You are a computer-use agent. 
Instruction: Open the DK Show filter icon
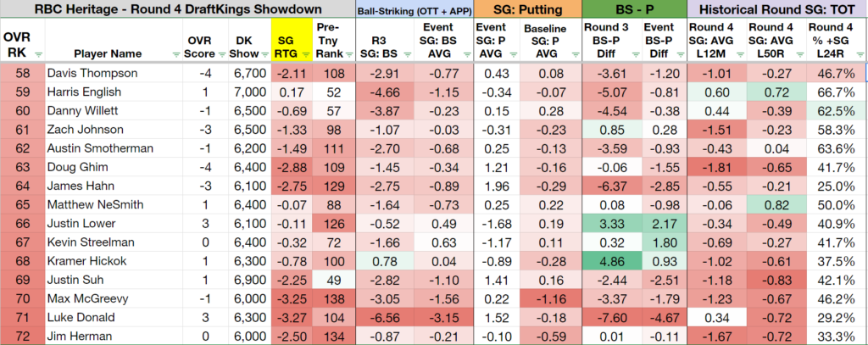(x=264, y=54)
